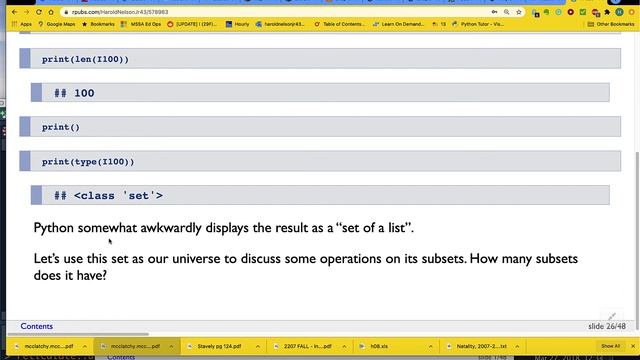Click the 'set of a list' sentence
This screenshot has width=640, height=360.
tap(224, 228)
